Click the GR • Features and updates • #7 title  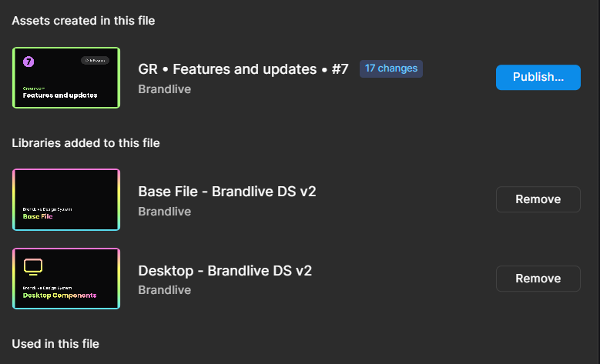tap(243, 69)
